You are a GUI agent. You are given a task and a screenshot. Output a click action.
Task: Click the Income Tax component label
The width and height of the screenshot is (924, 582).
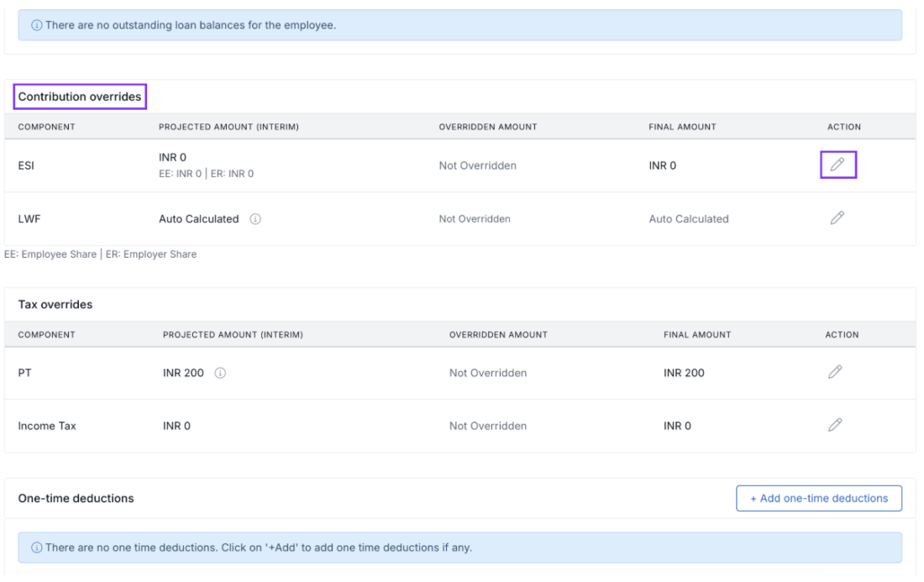pyautogui.click(x=47, y=426)
